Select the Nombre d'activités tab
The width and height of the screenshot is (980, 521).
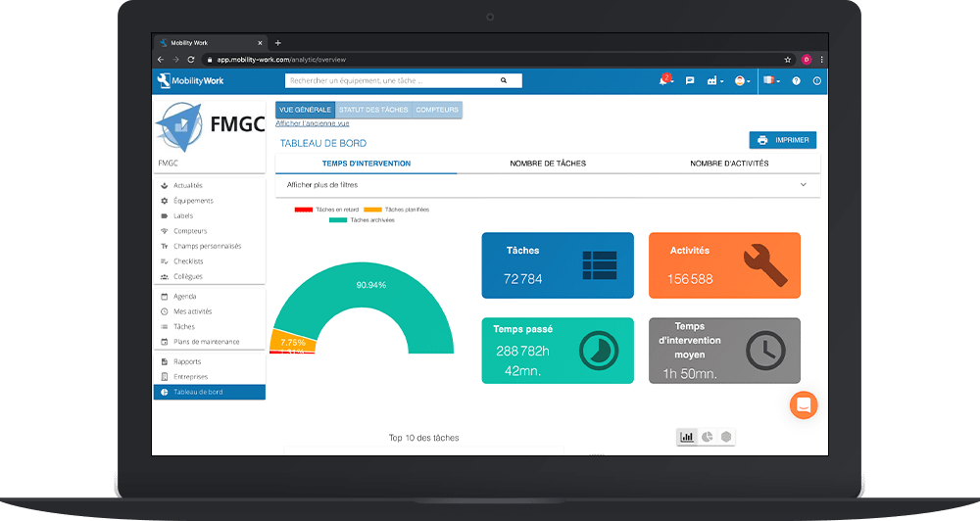coord(729,164)
